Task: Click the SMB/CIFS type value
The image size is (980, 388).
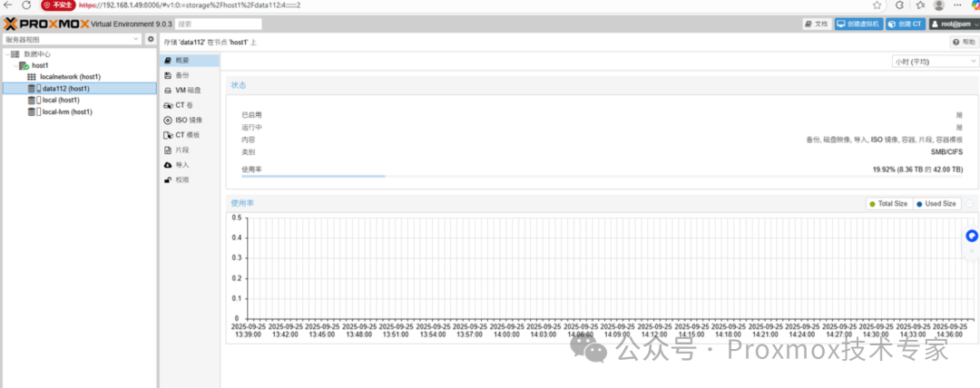Action: click(946, 151)
